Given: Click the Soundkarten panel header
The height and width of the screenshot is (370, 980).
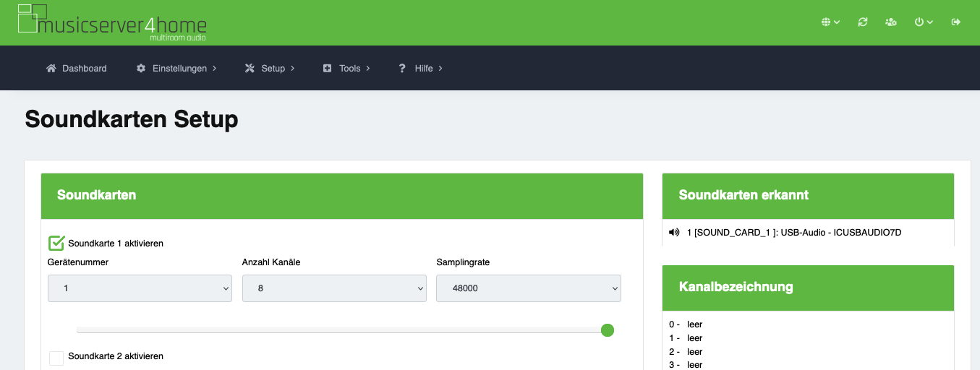Looking at the screenshot, I should (342, 196).
